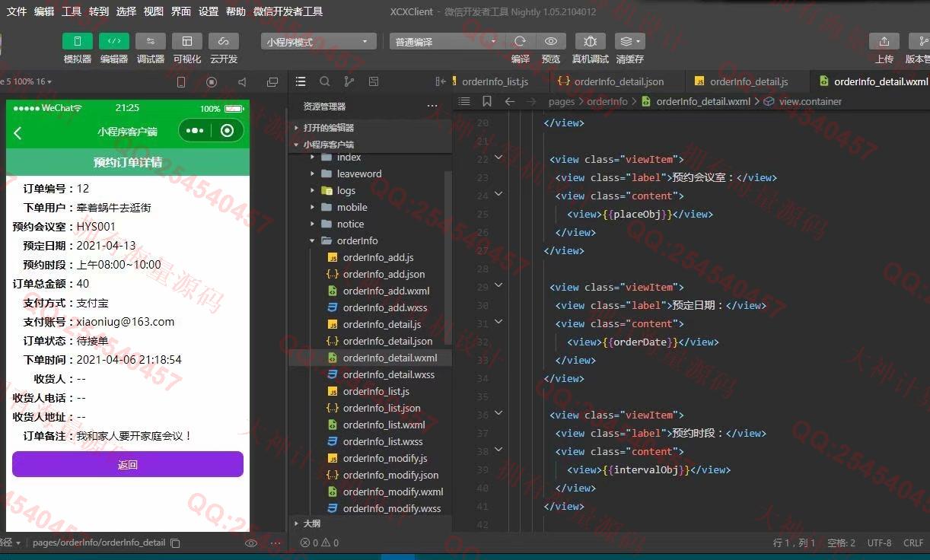Click the search icon in sidebar
The image size is (930, 560).
325,81
